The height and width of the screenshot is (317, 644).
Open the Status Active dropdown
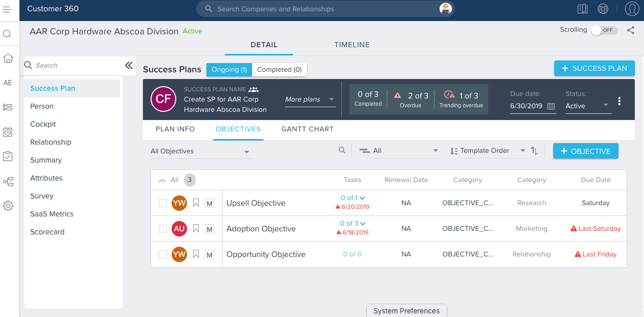pos(588,106)
